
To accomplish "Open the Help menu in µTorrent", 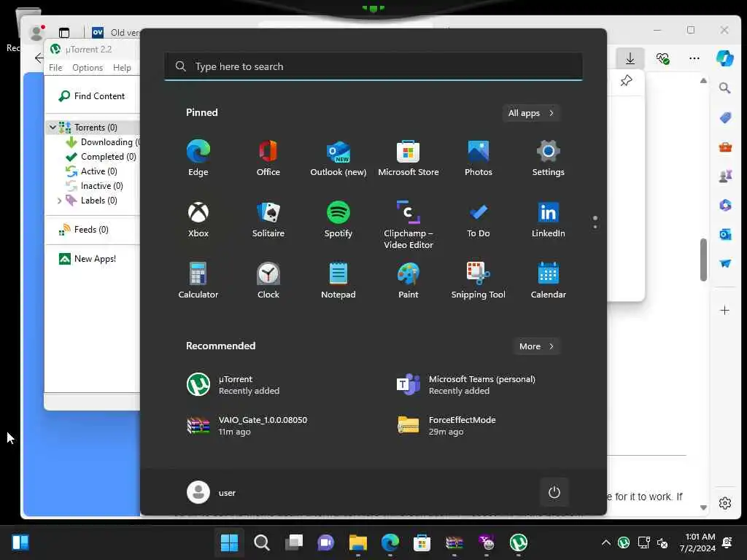I will [122, 68].
